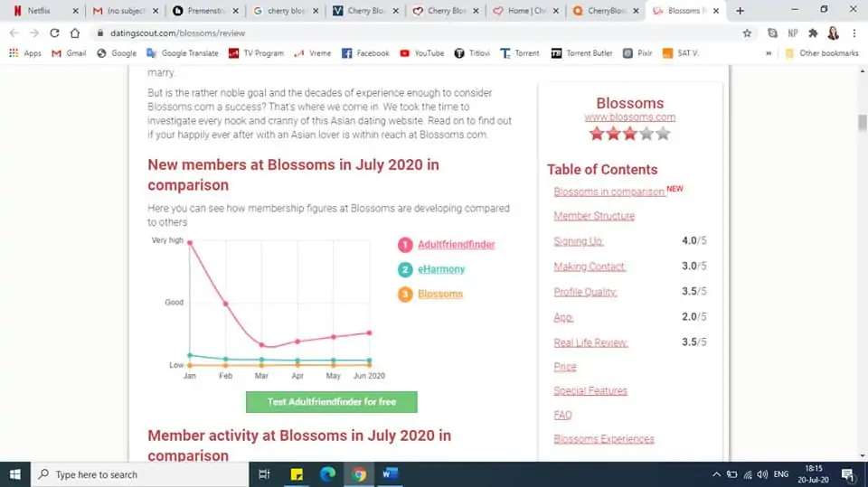Close the Netflix tab
868x487 pixels.
click(x=75, y=11)
